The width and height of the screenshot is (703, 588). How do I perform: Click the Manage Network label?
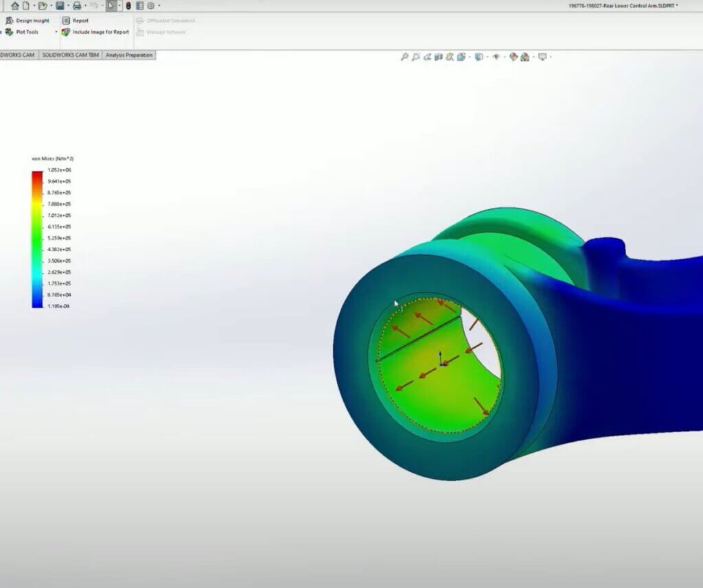point(166,32)
